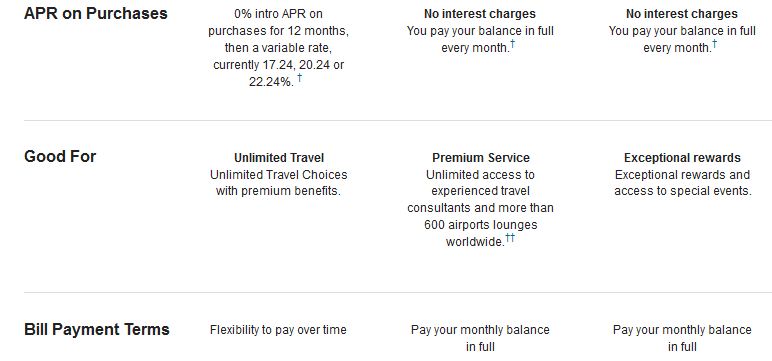
Task: Click double dagger after airports lounges worldwide
Action: [510, 238]
